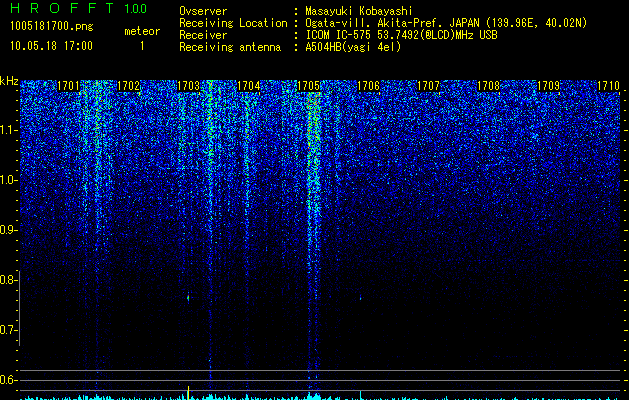This screenshot has height=400, width=629.
Task: Click the meteor count value 1
Action: click(142, 46)
